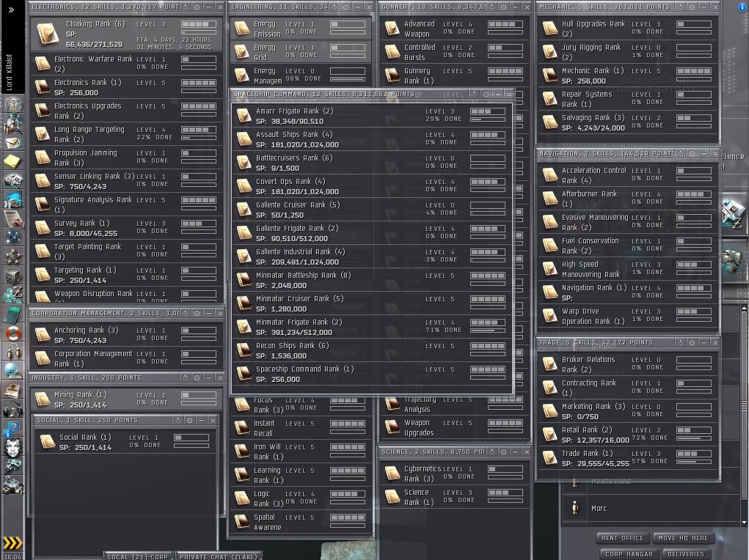Open the star map icon in sidebar
The height and width of the screenshot is (560, 749).
[13, 237]
